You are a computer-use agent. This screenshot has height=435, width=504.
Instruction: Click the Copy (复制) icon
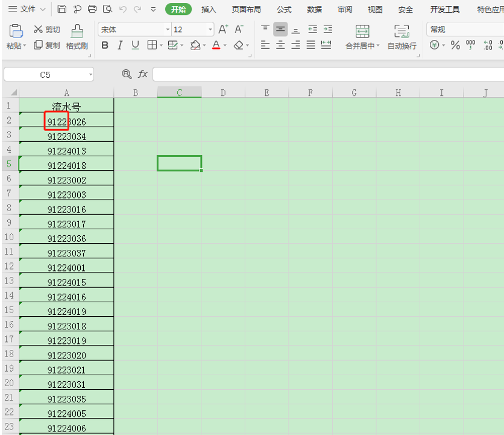pyautogui.click(x=38, y=45)
